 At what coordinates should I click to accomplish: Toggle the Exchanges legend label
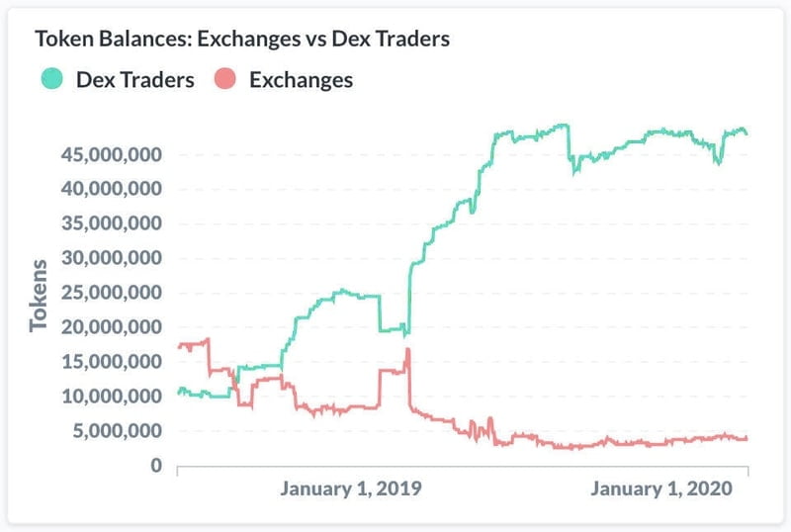pos(302,80)
